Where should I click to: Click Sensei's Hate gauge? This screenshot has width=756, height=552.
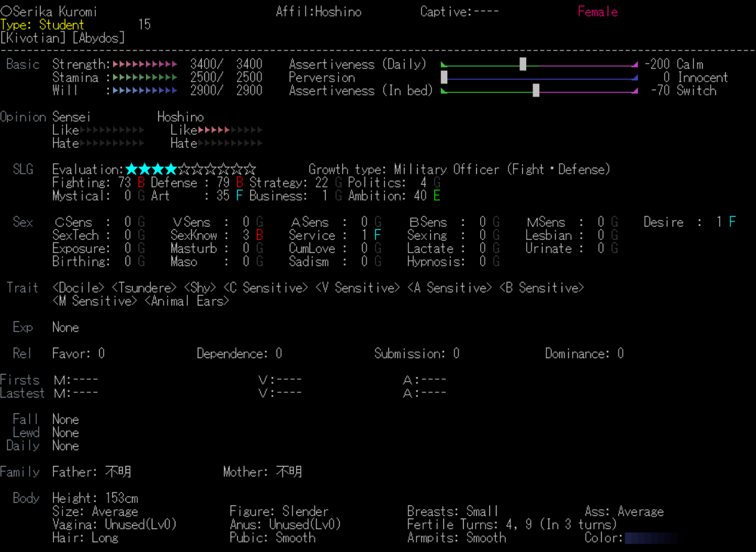112,143
